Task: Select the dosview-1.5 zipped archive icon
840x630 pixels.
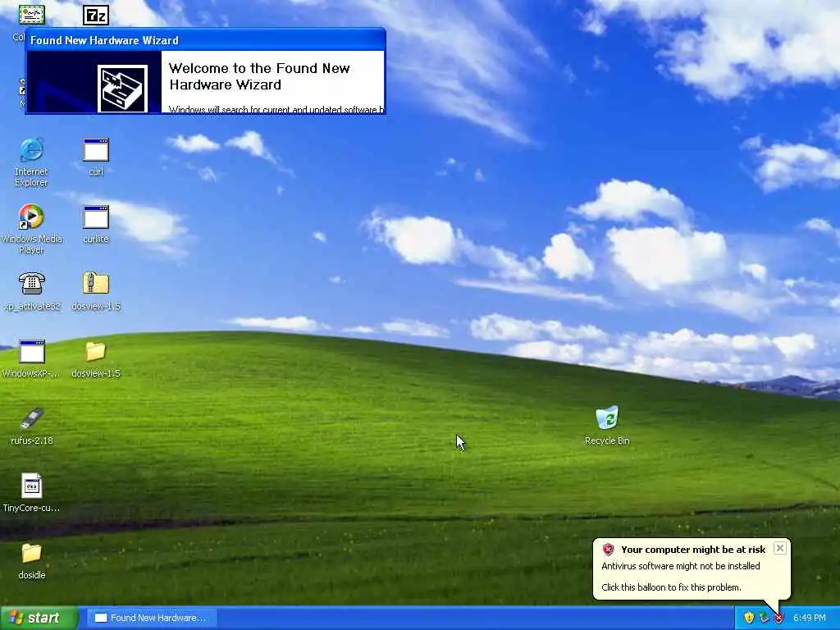Action: click(96, 283)
